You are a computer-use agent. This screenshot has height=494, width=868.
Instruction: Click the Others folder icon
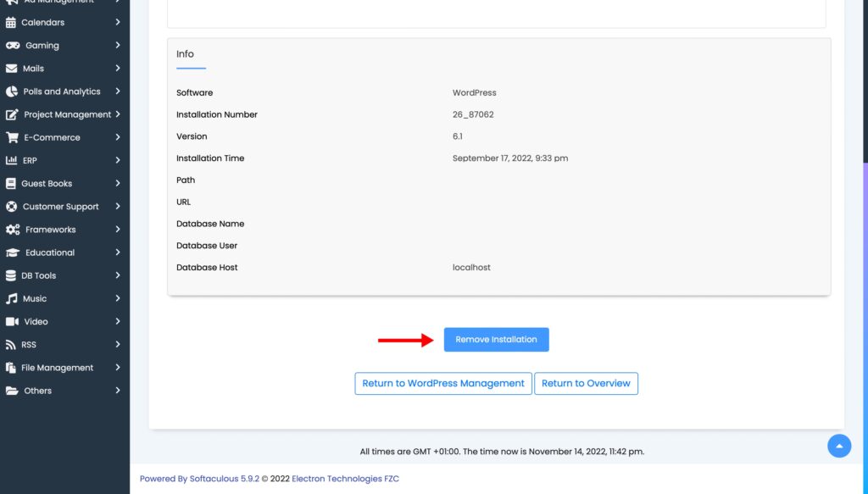pos(12,391)
